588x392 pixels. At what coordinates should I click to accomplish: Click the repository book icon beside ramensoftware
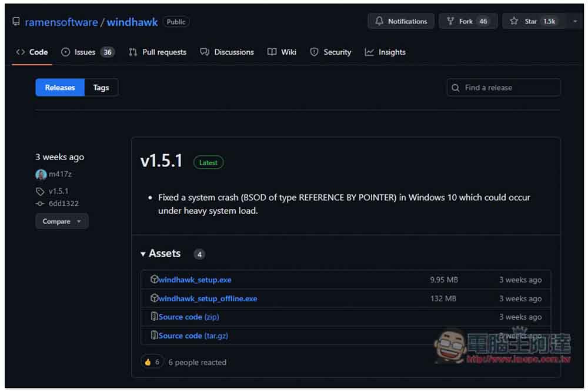pyautogui.click(x=16, y=21)
